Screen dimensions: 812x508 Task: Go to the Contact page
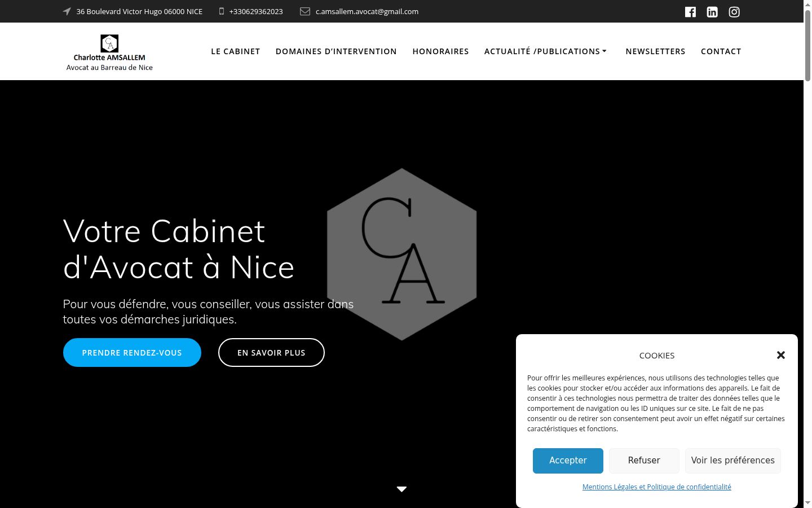(721, 51)
